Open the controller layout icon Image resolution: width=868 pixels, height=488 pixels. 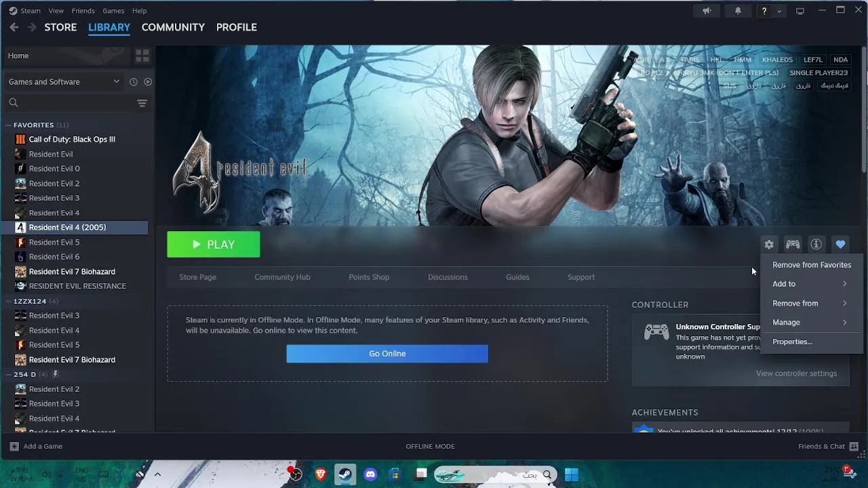(793, 245)
